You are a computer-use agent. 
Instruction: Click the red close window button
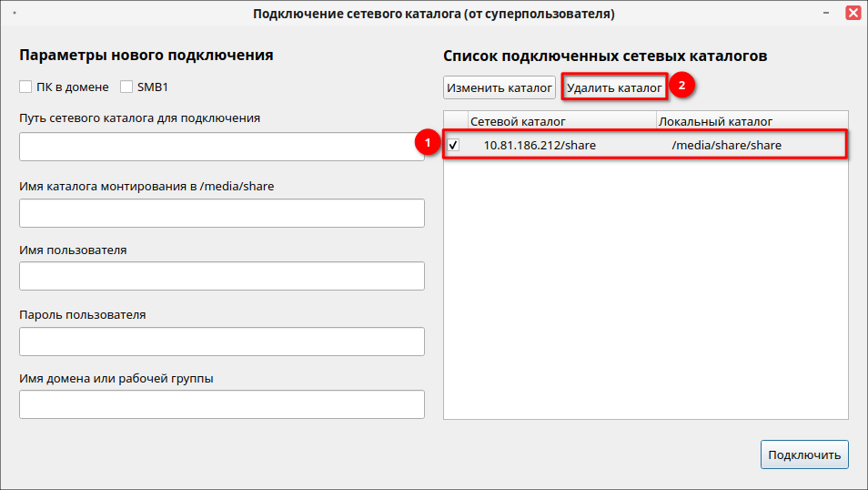point(853,14)
